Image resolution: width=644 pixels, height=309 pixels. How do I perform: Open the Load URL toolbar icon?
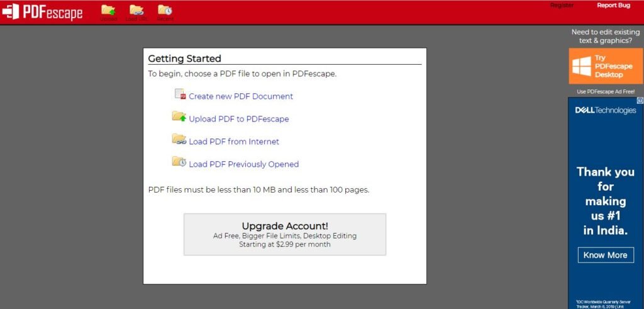click(136, 13)
